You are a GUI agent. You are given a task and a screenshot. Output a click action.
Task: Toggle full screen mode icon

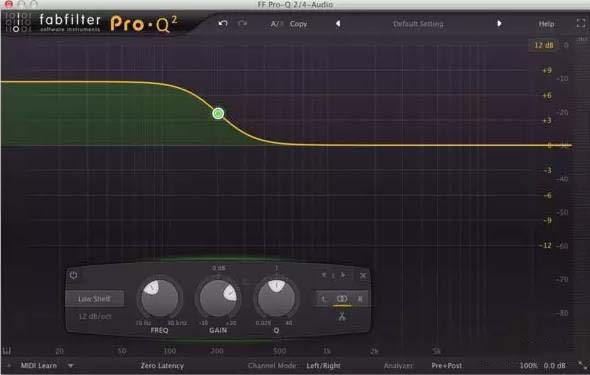[581, 23]
